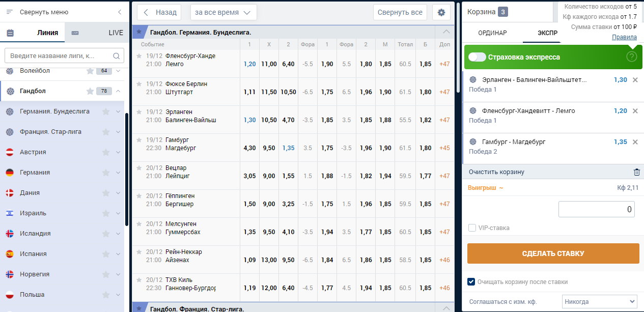Select odds 1,11 for Фюксе Берлин win
This screenshot has width=644, height=312.
coord(249,92)
